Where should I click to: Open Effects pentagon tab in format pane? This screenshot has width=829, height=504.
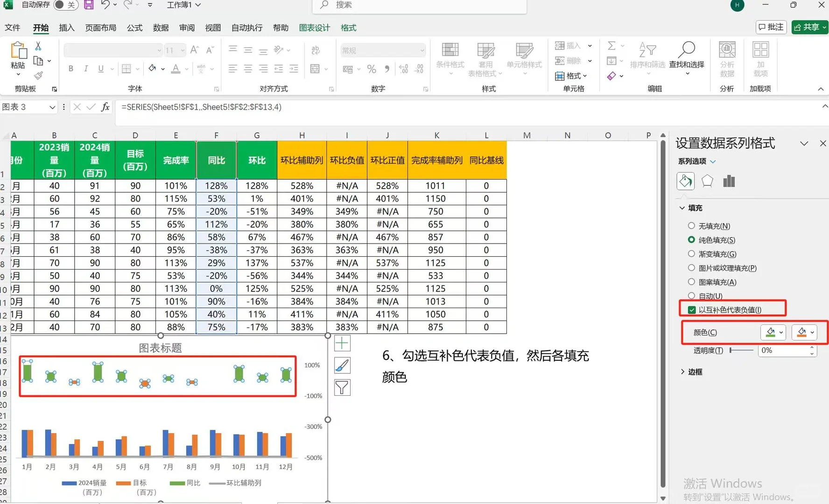707,181
